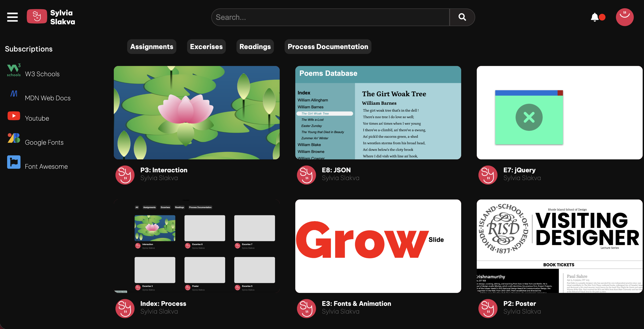The width and height of the screenshot is (644, 329).
Task: Switch to the Readings tab
Action: [x=255, y=47]
